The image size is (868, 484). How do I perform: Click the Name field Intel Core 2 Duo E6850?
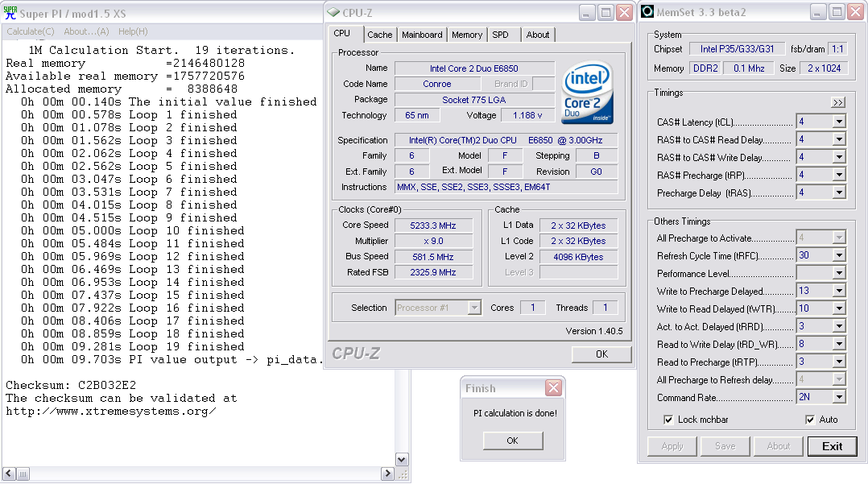tap(474, 68)
